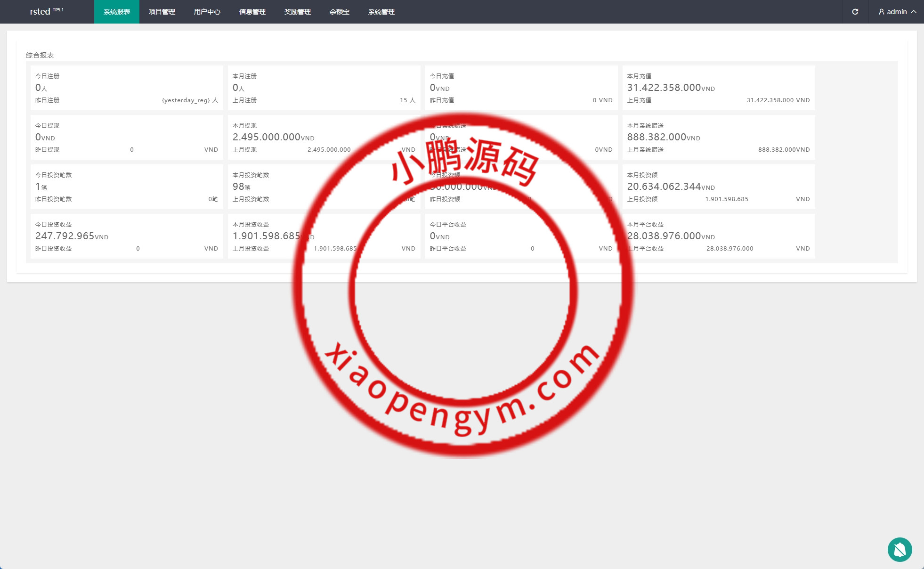The width and height of the screenshot is (924, 569).
Task: Open the 信息管理 menu
Action: (252, 12)
